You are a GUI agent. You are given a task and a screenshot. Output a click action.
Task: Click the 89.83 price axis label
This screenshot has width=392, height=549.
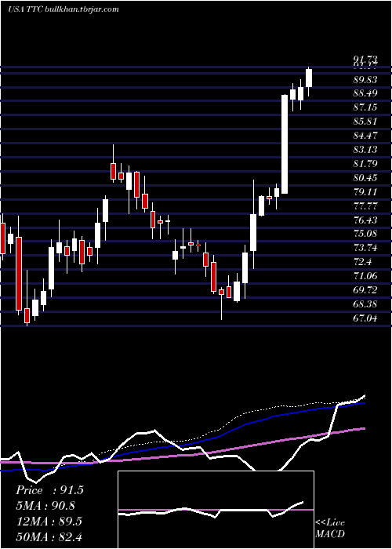point(365,80)
